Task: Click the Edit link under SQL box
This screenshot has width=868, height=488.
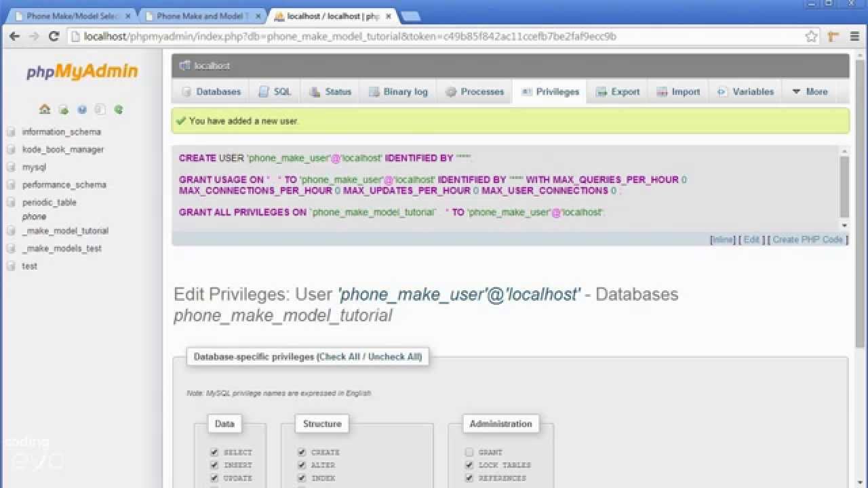Action: pyautogui.click(x=751, y=239)
